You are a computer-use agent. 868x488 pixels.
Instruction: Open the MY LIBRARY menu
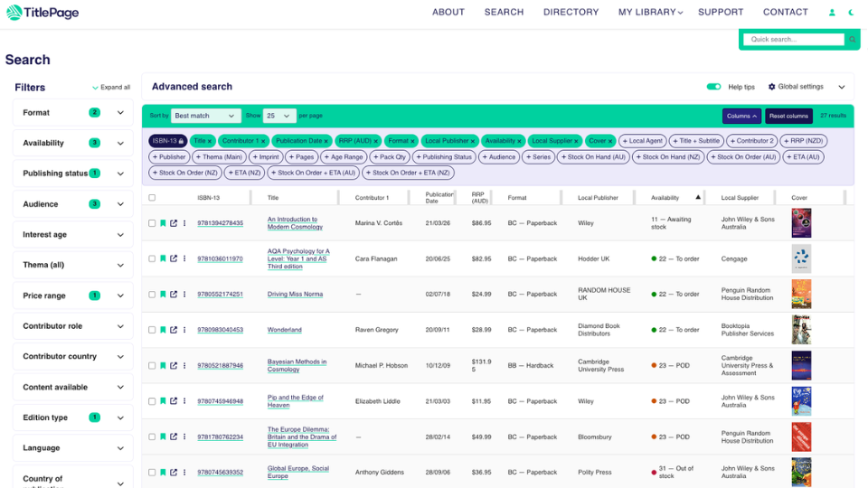(650, 12)
